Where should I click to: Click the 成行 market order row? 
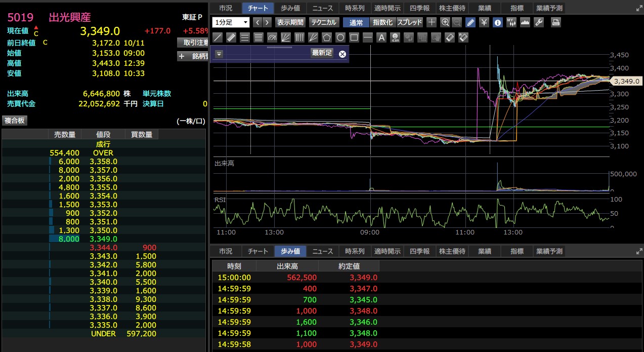pyautogui.click(x=103, y=144)
